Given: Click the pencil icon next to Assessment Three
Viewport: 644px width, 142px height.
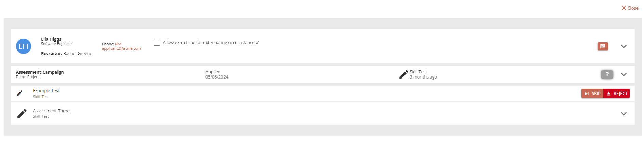Looking at the screenshot, I should click(22, 114).
